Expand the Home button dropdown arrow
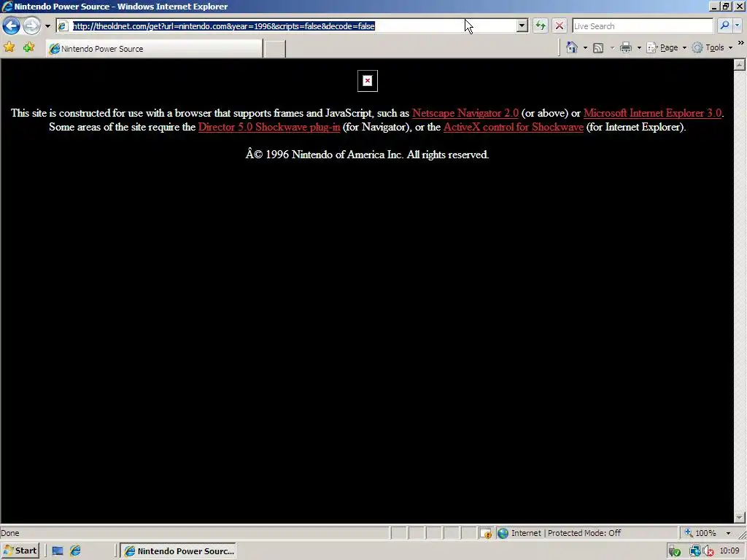 point(586,47)
